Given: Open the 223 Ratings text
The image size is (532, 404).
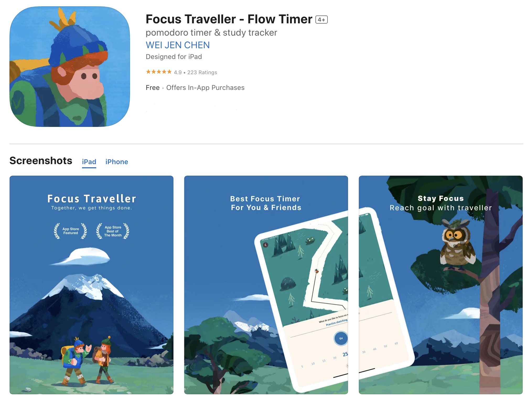Looking at the screenshot, I should coord(202,72).
